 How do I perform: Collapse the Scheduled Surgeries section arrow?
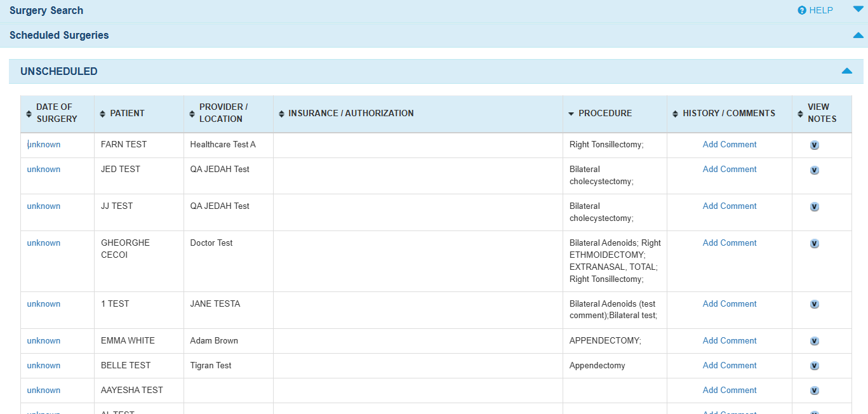(x=858, y=36)
